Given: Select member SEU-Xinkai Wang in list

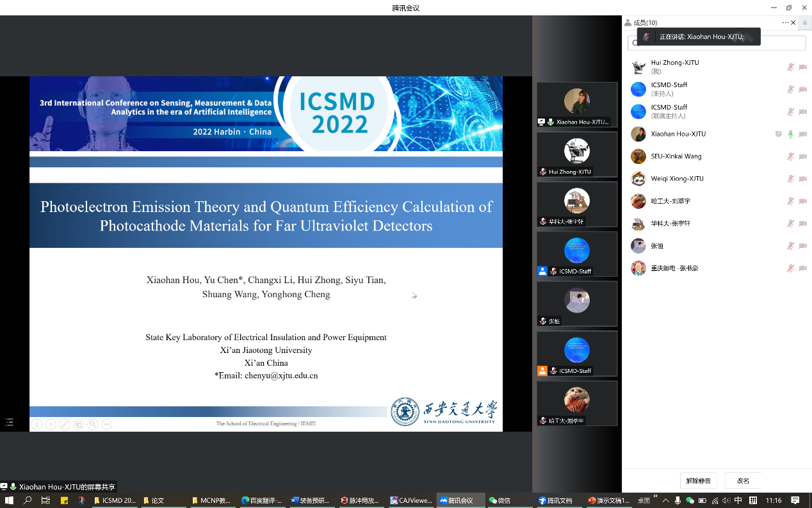Looking at the screenshot, I should (717, 156).
